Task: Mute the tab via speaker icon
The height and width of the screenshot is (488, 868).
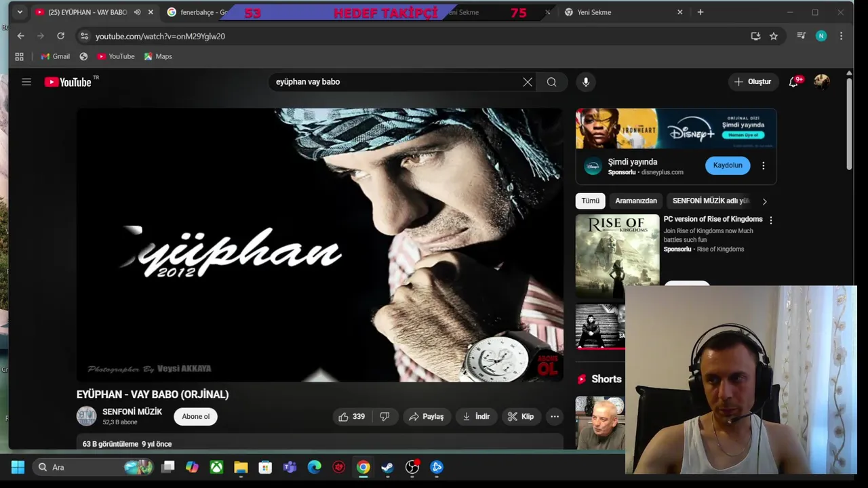Action: click(x=138, y=12)
